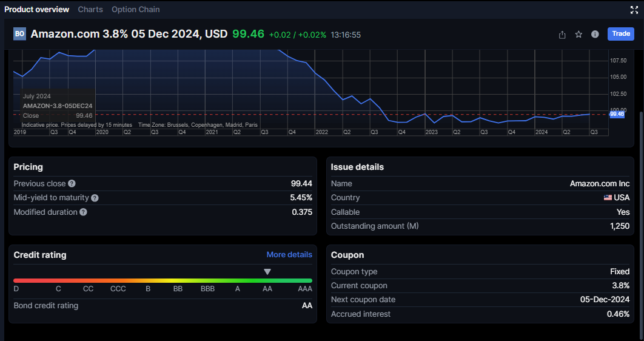
Task: Click the Credit rating section heading
Action: 40,255
